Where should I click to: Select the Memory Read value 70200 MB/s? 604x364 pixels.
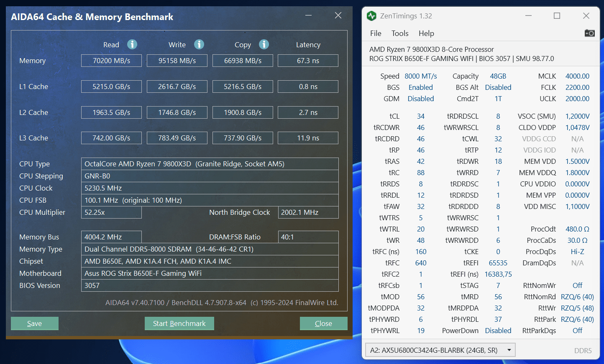(111, 61)
